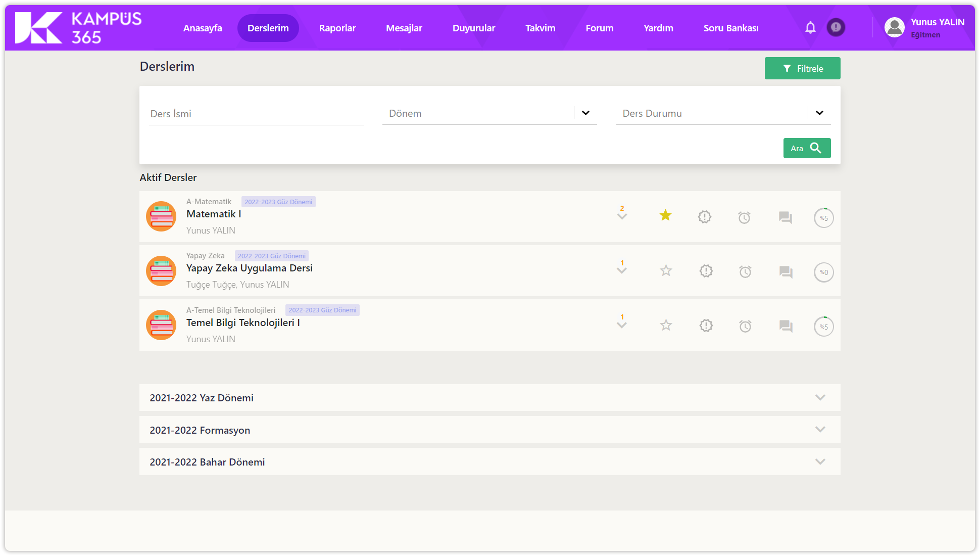Image resolution: width=980 pixels, height=556 pixels.
Task: Favorite the Yapay Zeka Uygulama Dersi star
Action: point(666,271)
